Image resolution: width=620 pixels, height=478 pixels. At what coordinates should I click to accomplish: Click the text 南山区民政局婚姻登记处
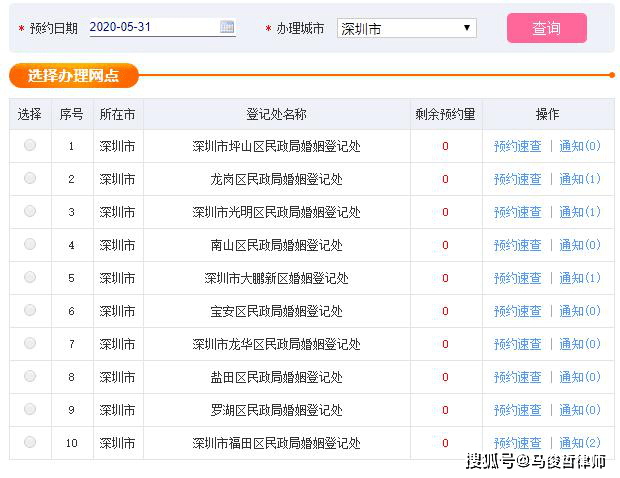276,245
